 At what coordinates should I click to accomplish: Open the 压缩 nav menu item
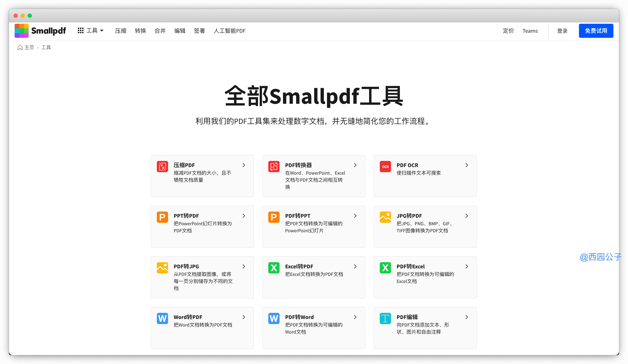click(121, 31)
